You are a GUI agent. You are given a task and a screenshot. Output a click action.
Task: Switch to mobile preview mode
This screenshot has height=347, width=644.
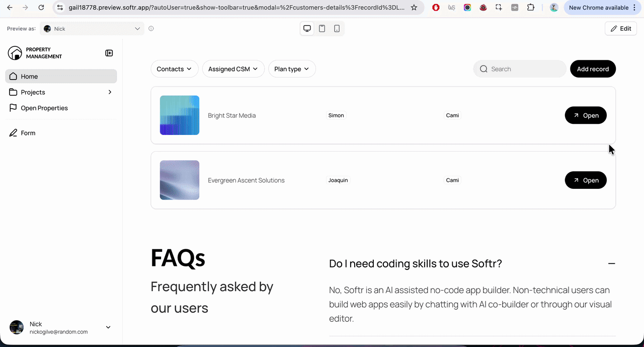point(337,29)
